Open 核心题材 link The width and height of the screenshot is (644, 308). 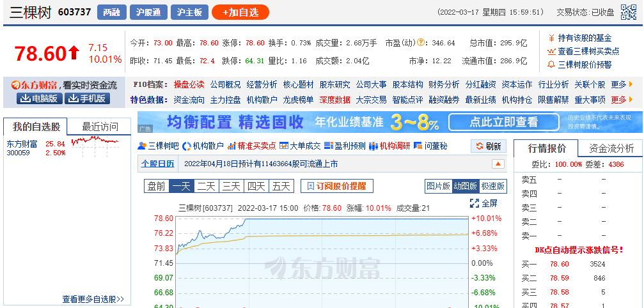(298, 84)
